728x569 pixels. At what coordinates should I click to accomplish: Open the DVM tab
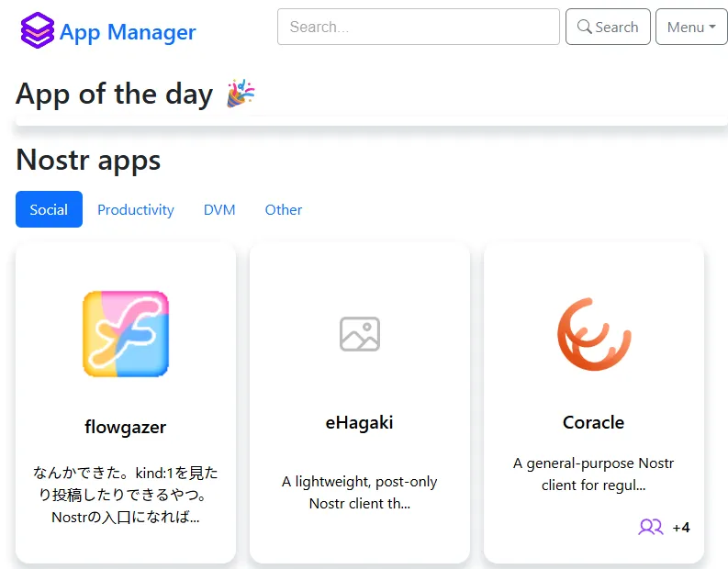click(219, 209)
